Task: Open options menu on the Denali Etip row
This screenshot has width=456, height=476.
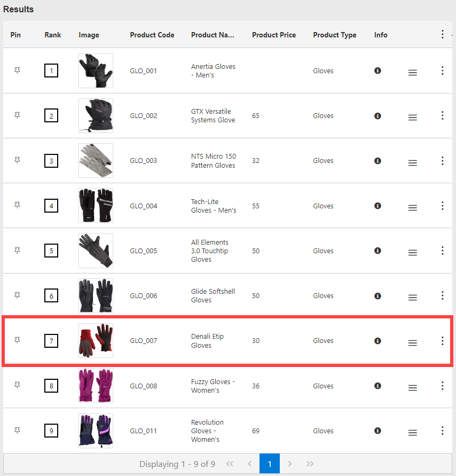Action: tap(442, 340)
